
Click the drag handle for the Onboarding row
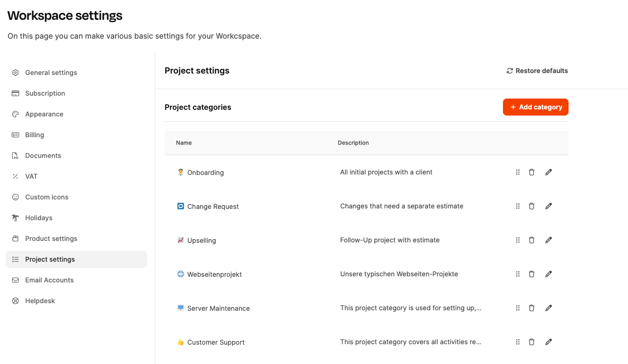coord(518,172)
